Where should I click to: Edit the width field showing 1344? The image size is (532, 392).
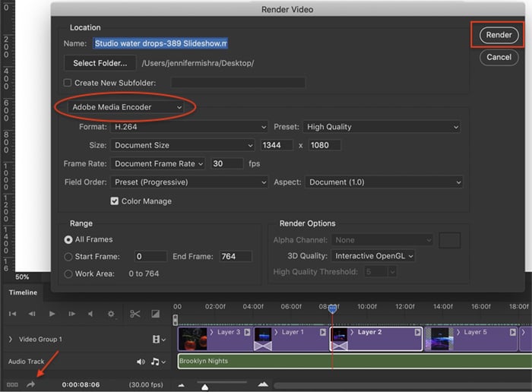click(277, 145)
